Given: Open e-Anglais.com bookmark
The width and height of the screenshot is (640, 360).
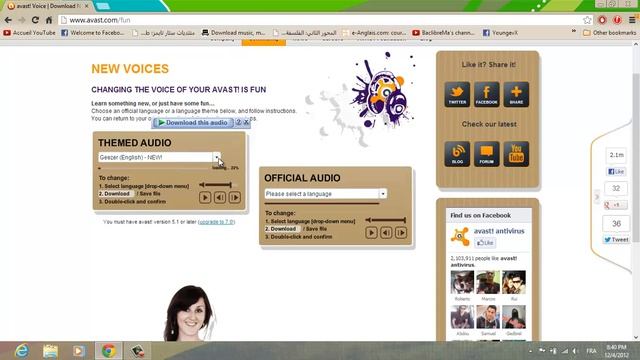Looking at the screenshot, I should 374,33.
